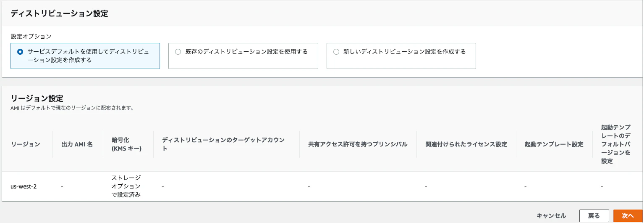Click the 起動テンプレート設定 column header
Screen dimensions: 644x223
click(x=554, y=144)
